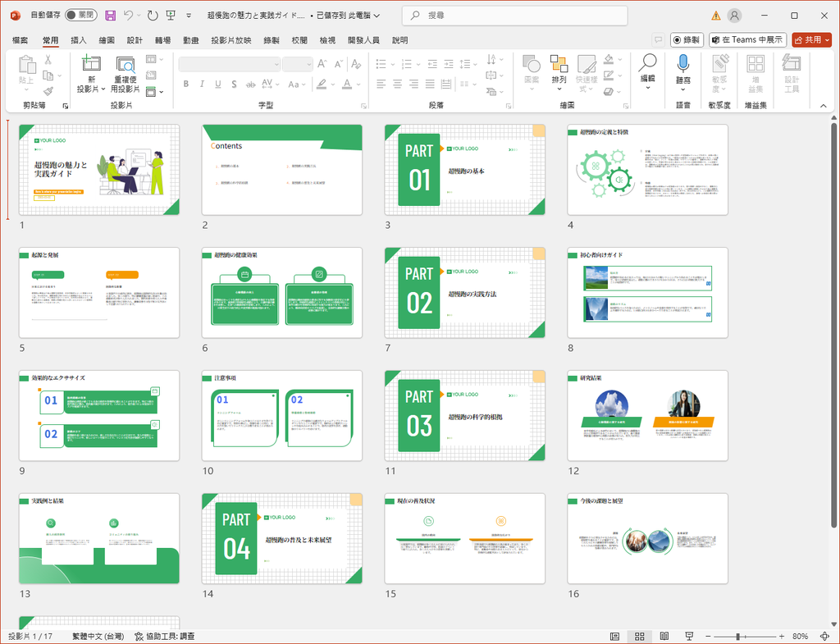Switch to Normal view in status bar
840x644 pixels.
point(615,637)
